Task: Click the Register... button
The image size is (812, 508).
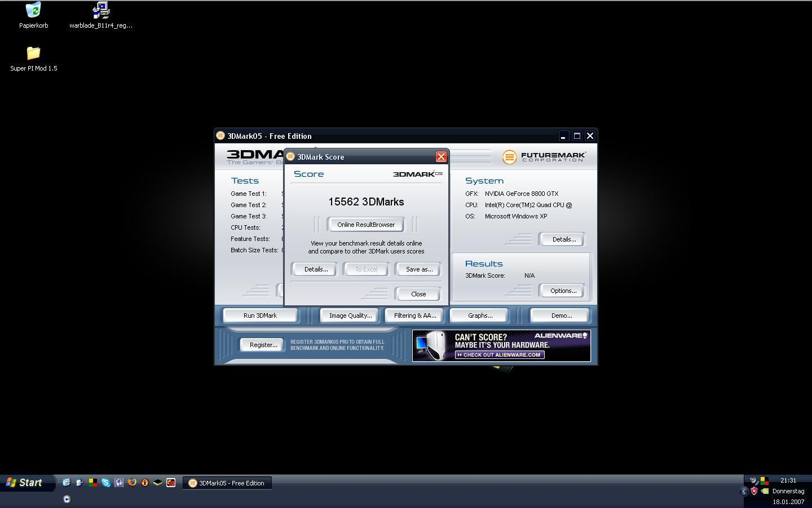Action: pos(263,345)
